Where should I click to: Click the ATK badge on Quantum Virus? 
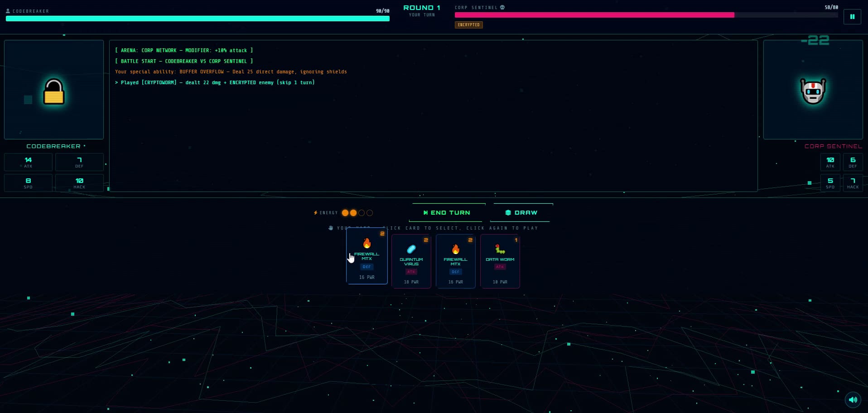[x=411, y=272]
